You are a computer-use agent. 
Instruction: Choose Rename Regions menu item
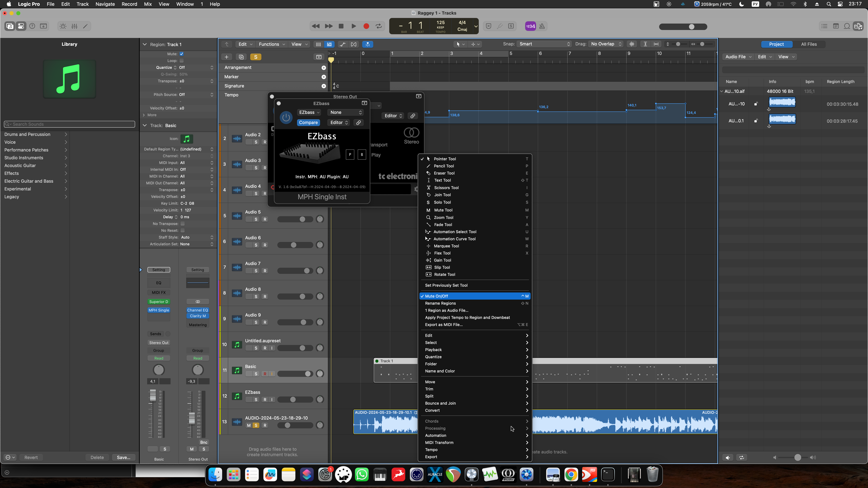pyautogui.click(x=475, y=303)
